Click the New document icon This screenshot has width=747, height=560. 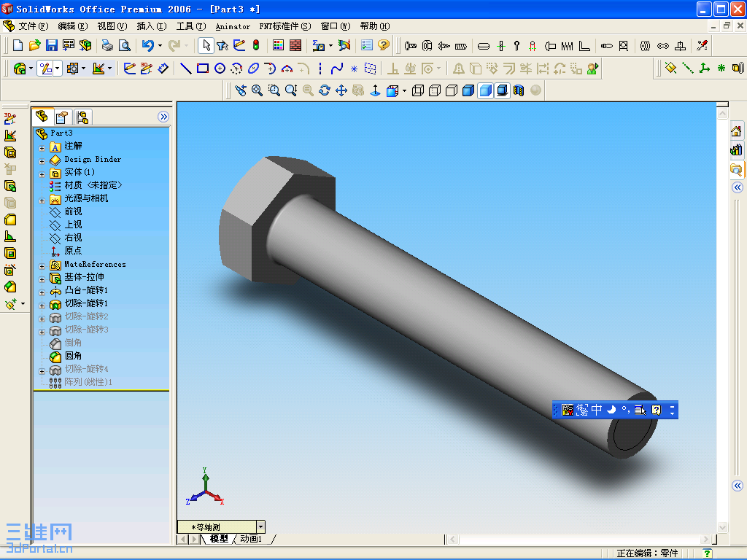click(18, 45)
